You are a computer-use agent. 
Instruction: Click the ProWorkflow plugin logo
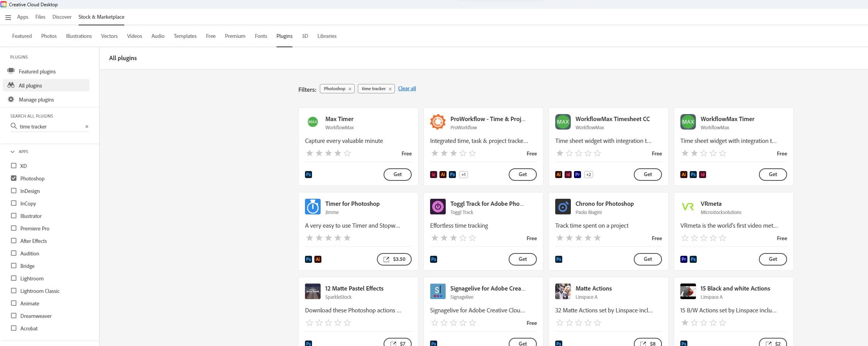pyautogui.click(x=438, y=122)
